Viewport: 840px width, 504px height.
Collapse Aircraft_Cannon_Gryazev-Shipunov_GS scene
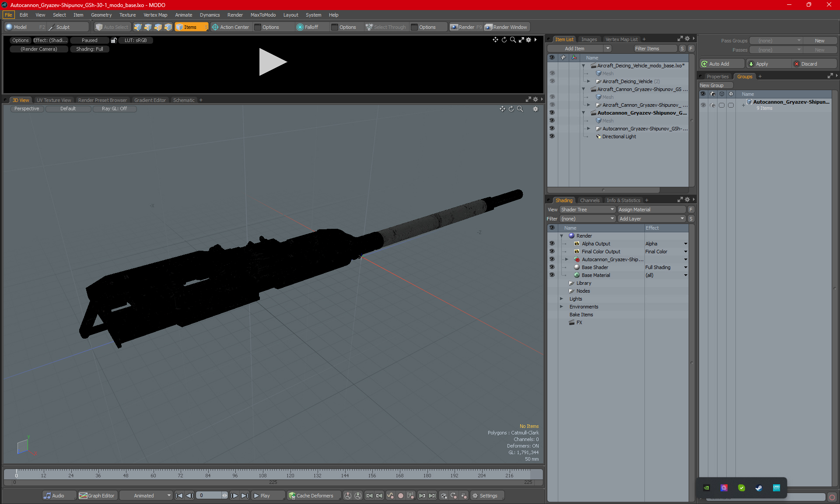tap(583, 89)
